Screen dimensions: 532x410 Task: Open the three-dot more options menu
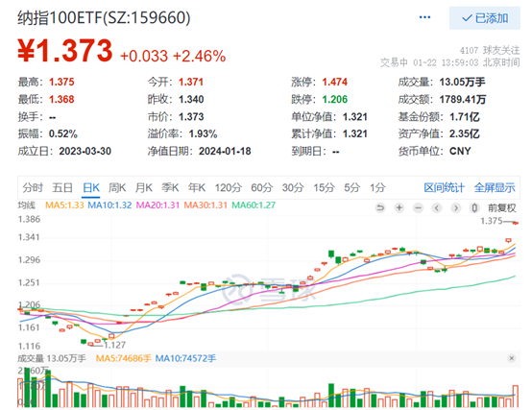pos(424,17)
